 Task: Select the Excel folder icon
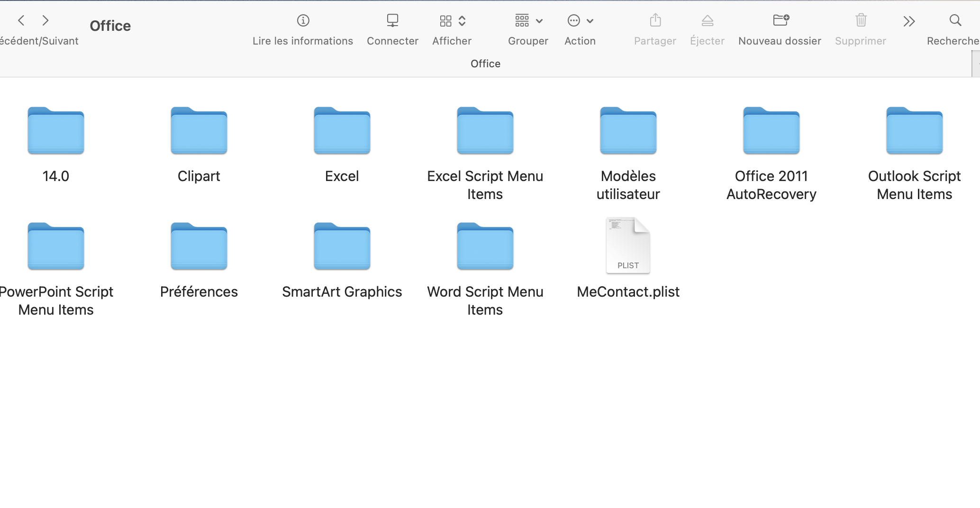pyautogui.click(x=342, y=130)
